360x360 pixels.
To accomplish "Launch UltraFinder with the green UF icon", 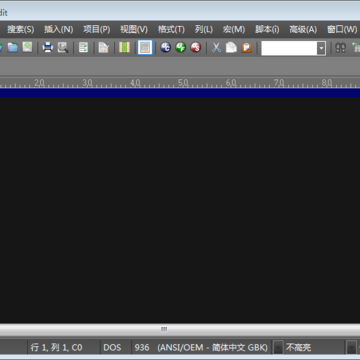I will tap(181, 47).
